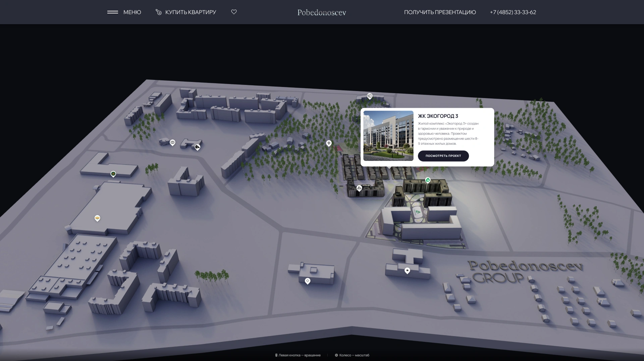Click the Посмотреть проект button
The width and height of the screenshot is (644, 361).
coord(443,156)
